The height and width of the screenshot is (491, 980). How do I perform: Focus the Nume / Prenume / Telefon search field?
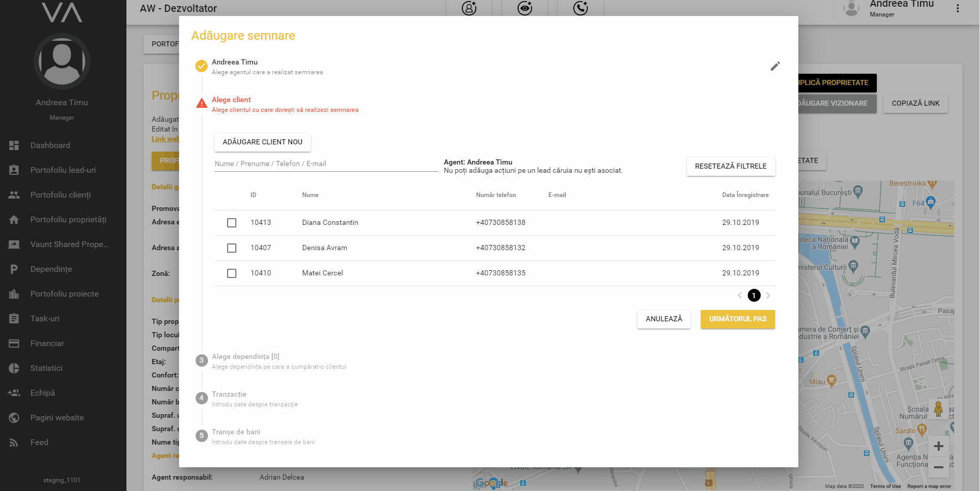pyautogui.click(x=326, y=164)
